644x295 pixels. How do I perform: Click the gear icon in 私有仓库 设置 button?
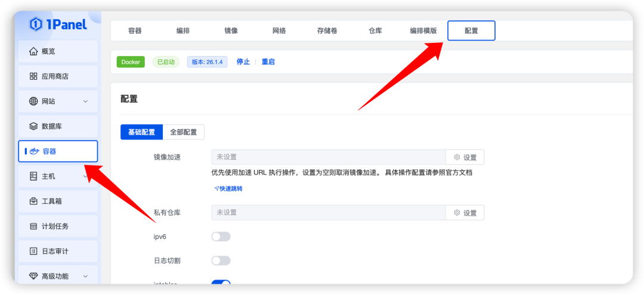[457, 213]
